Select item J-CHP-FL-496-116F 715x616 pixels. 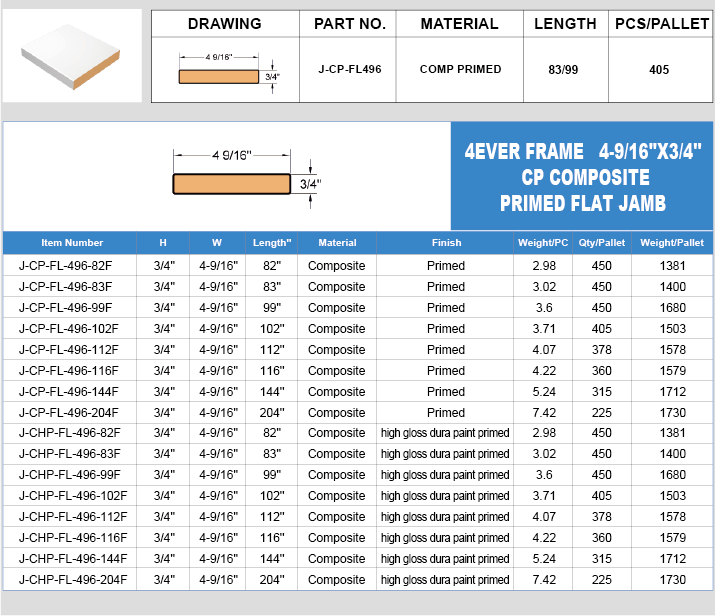(73, 538)
